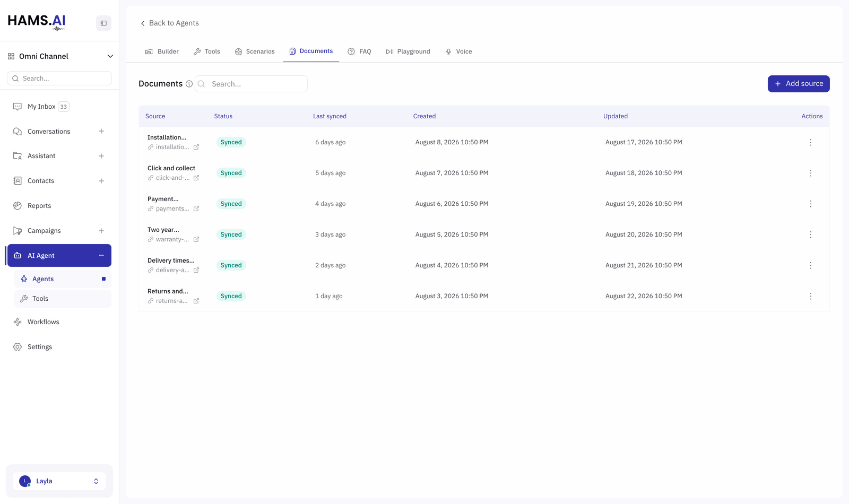The height and width of the screenshot is (504, 849).
Task: Open actions menu for Payment row
Action: [810, 204]
